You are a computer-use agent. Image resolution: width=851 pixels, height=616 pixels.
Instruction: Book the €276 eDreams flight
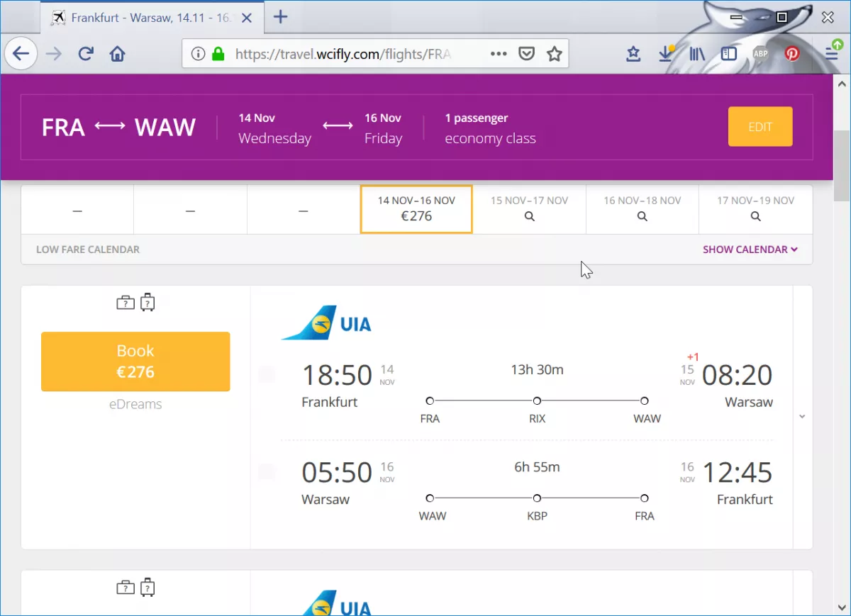[x=135, y=362]
